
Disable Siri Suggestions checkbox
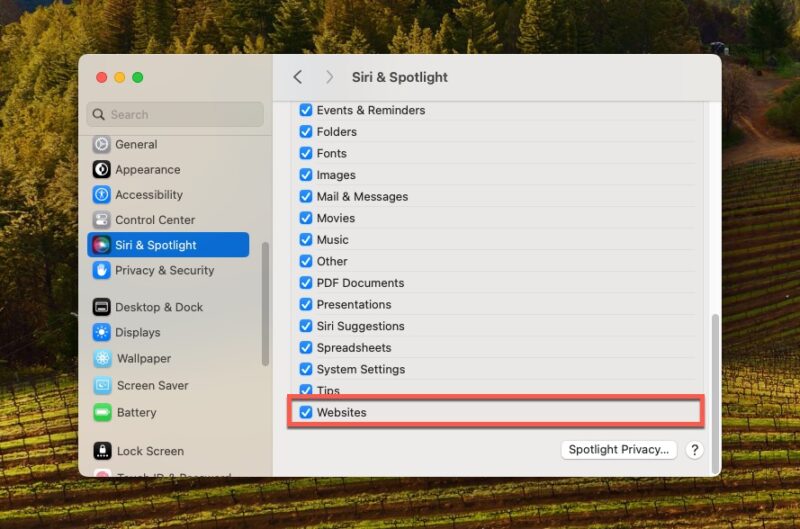306,326
